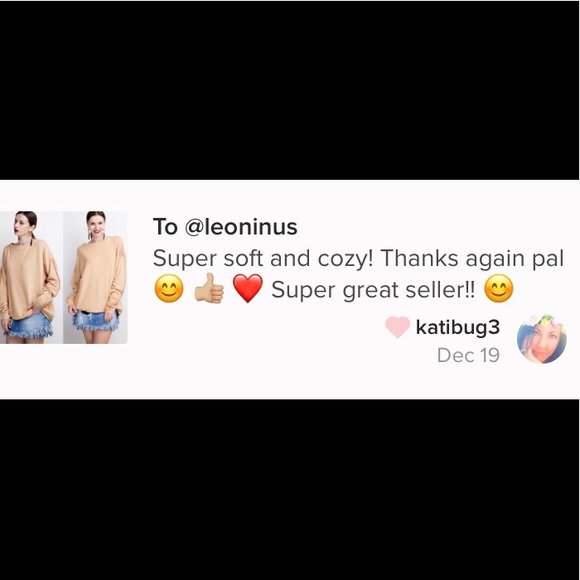The width and height of the screenshot is (580, 580).
Task: Open the left sweater photo, model facing sideways
Action: pos(31,277)
